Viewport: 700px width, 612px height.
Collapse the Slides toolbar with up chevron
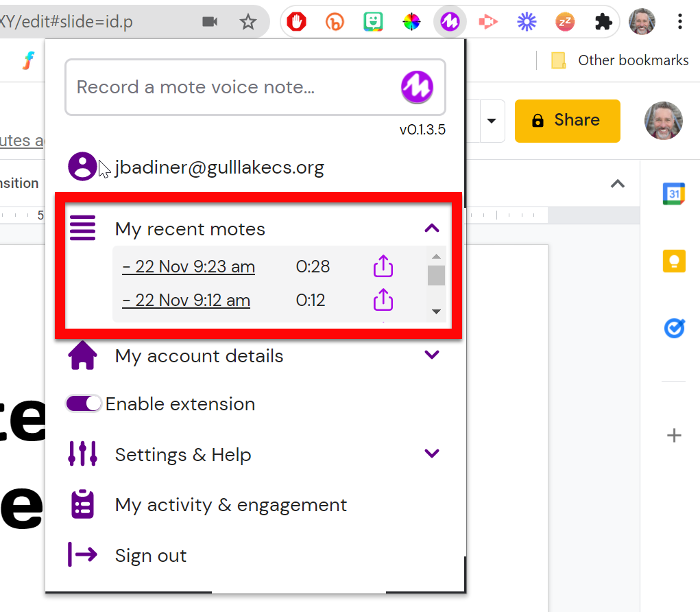(618, 184)
